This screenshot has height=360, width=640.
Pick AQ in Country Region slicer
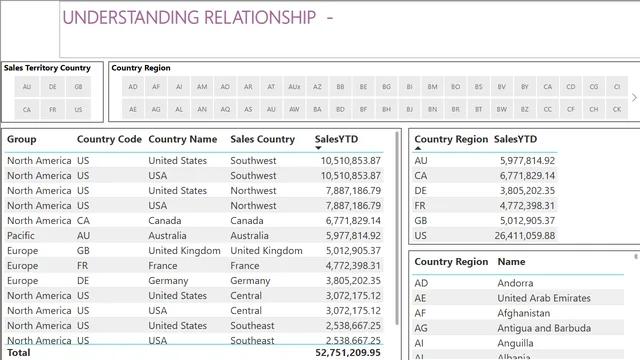click(225, 109)
